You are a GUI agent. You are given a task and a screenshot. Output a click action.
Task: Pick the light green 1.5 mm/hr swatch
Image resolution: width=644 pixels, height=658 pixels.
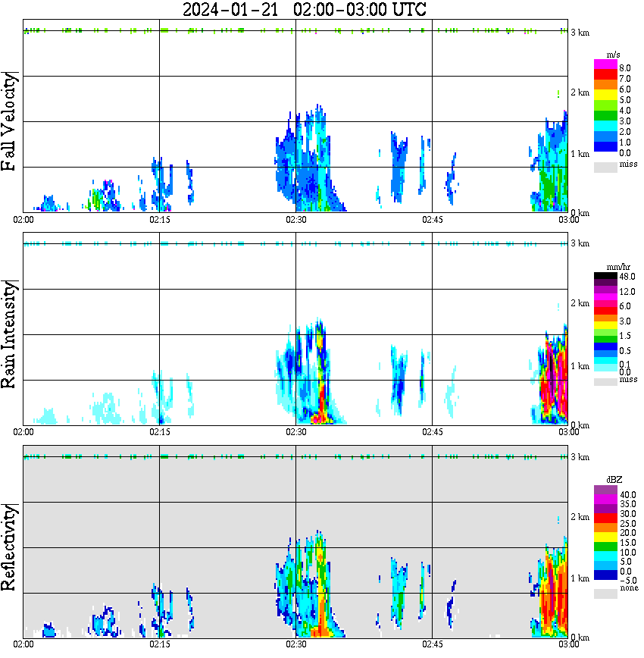point(605,332)
